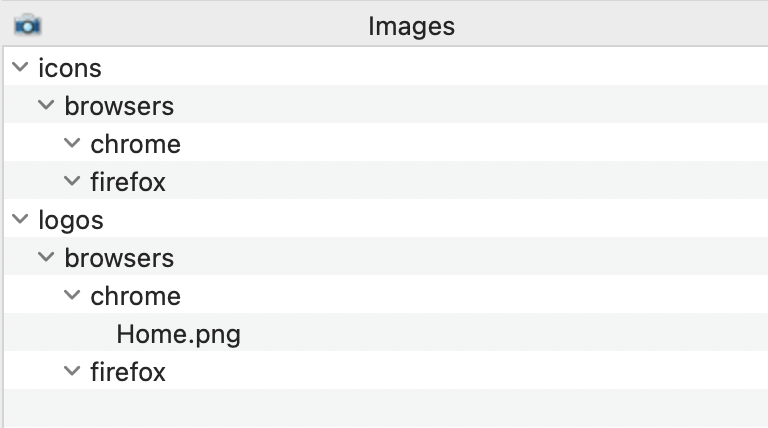The width and height of the screenshot is (768, 428).
Task: Select the icons folder row
Action: coord(386,67)
